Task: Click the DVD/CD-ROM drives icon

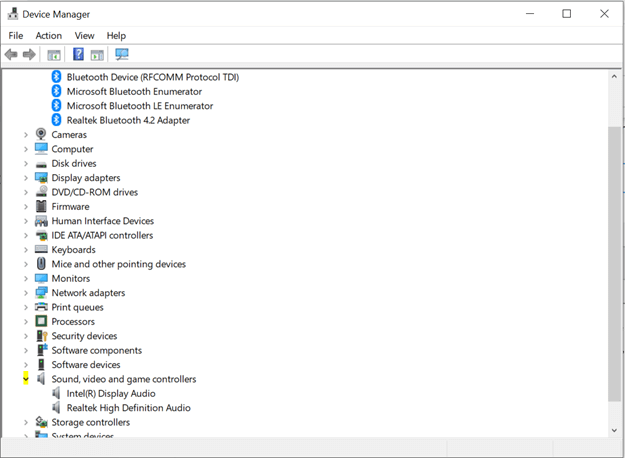Action: 41,192
